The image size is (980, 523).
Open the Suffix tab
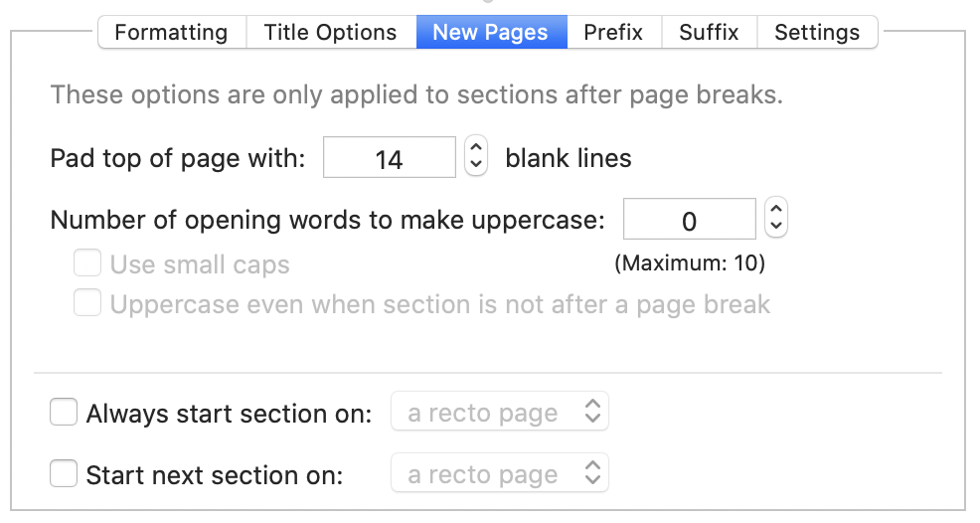(710, 32)
